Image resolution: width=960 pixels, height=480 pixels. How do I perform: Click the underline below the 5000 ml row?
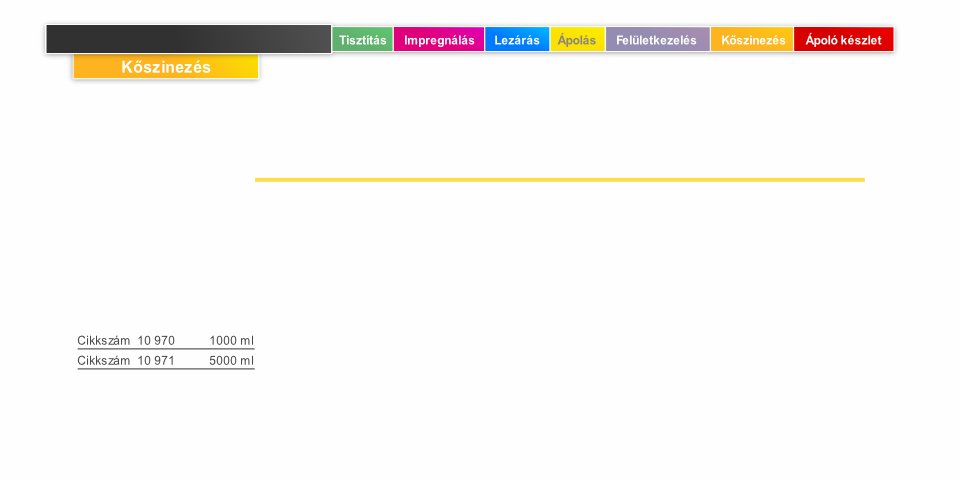coord(166,369)
